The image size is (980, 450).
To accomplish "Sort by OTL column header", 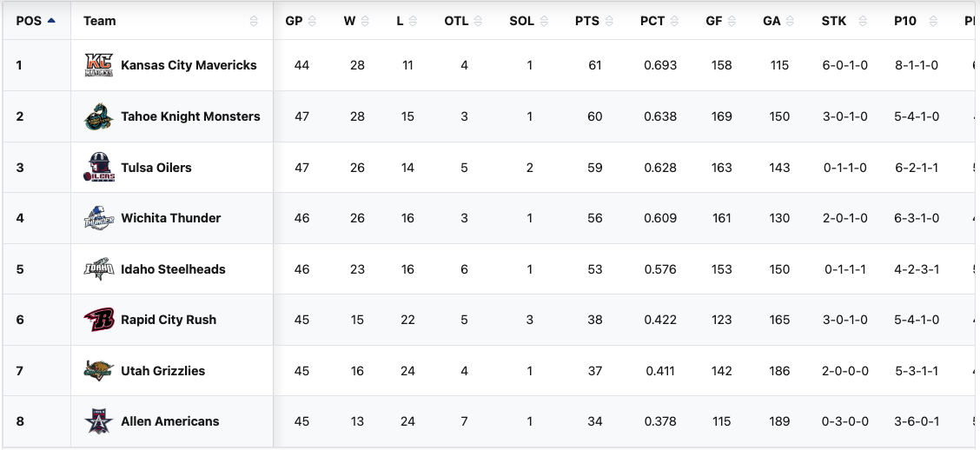I will pos(457,21).
